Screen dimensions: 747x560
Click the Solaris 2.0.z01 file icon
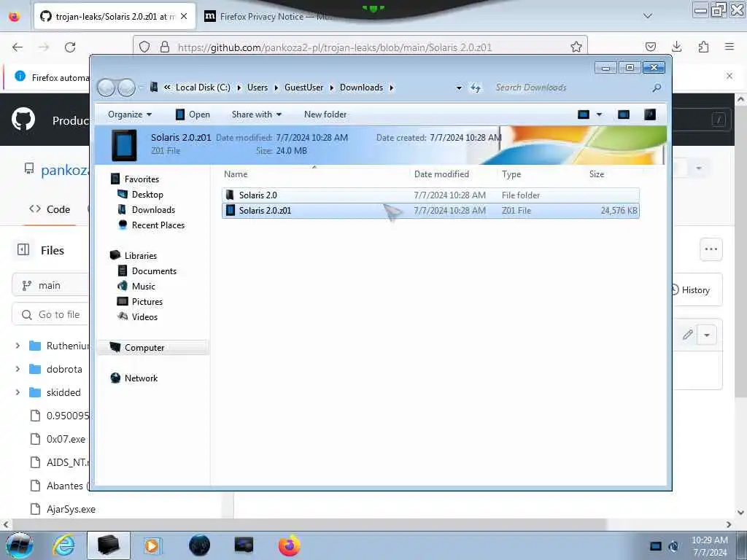tap(231, 211)
